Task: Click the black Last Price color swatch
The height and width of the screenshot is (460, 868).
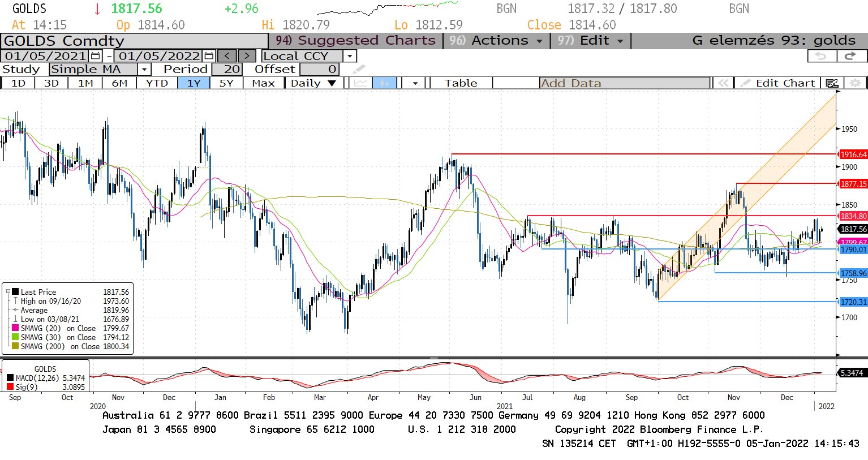Action: 16,293
